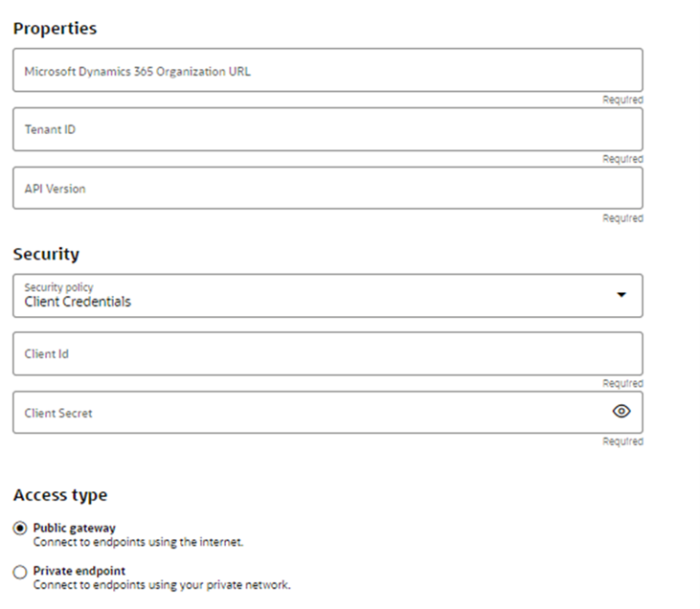Click into the Tenant ID field

tap(327, 129)
